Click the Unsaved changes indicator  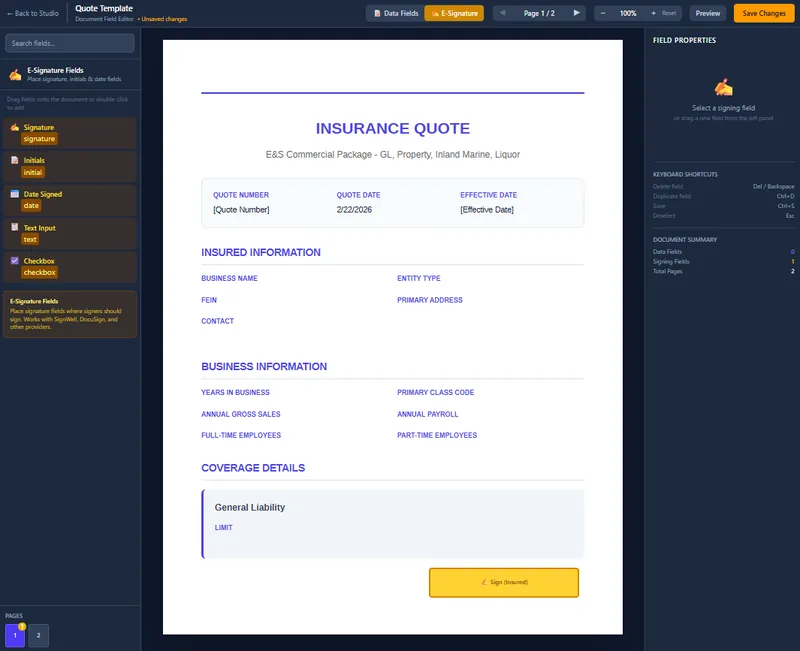point(162,19)
